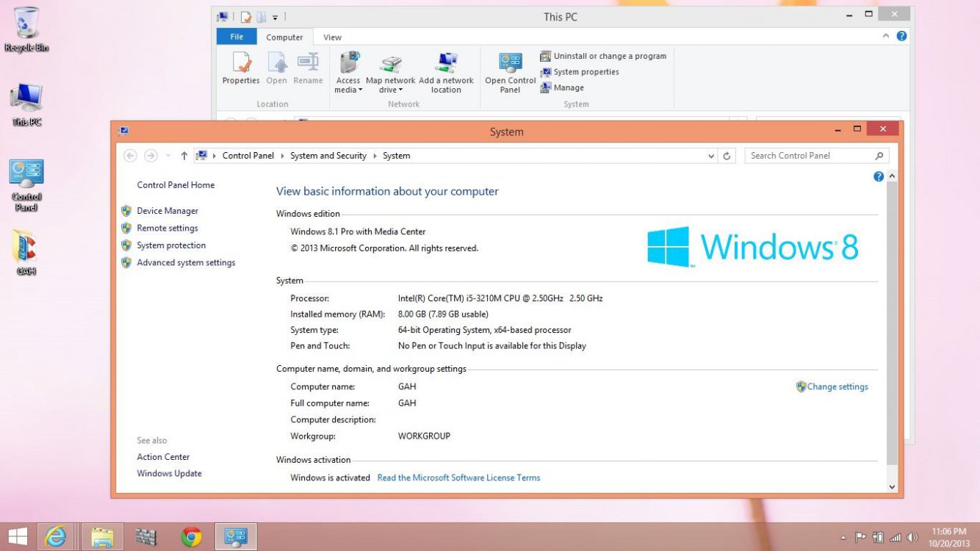Viewport: 980px width, 551px height.
Task: Click Properties icon in This PC ribbon
Action: [241, 70]
